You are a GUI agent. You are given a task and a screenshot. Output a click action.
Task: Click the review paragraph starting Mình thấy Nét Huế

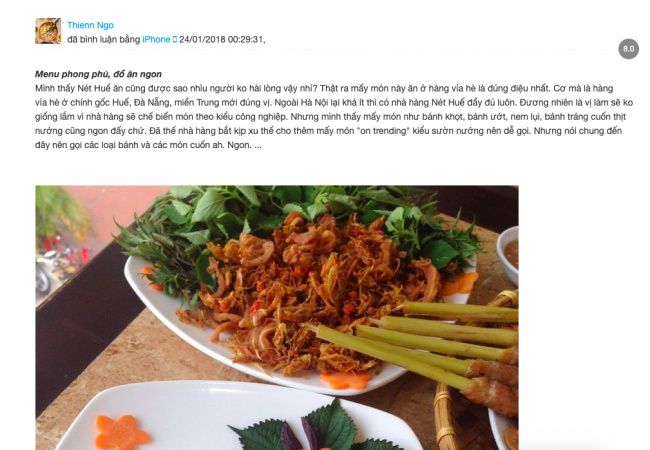[334, 116]
